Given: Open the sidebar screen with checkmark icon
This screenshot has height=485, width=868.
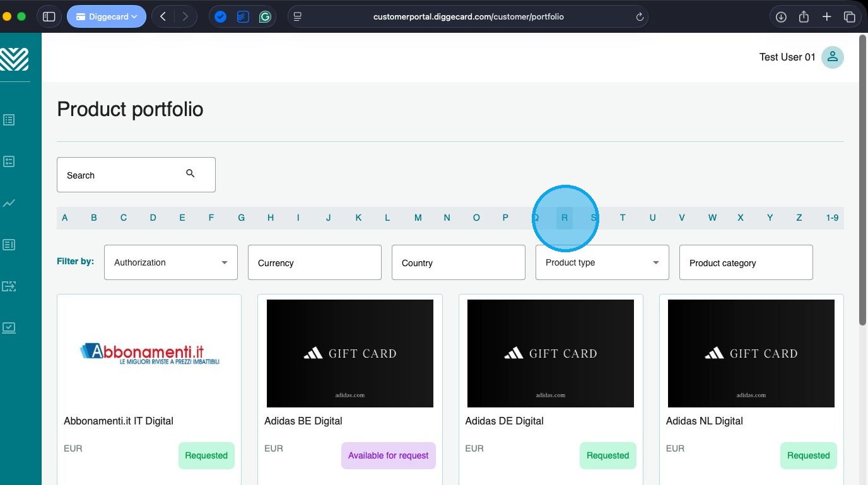Looking at the screenshot, I should click(x=9, y=328).
